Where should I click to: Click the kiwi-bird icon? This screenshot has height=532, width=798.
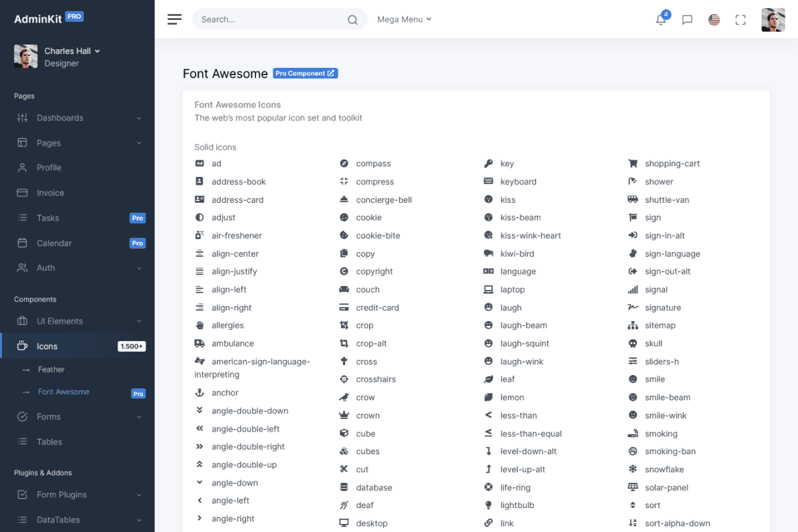[488, 253]
